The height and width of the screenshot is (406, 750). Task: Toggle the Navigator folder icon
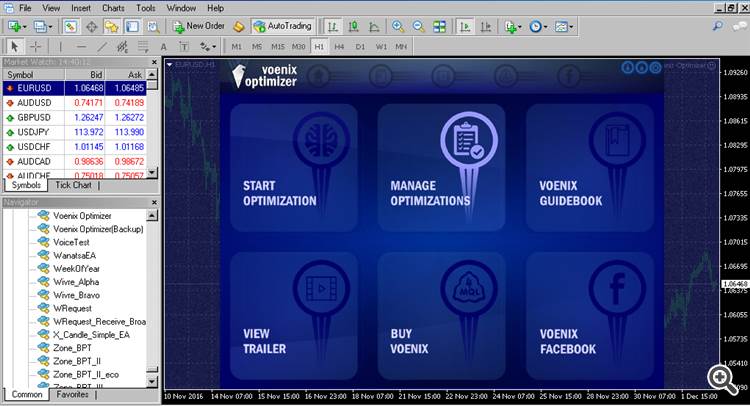pyautogui.click(x=111, y=26)
